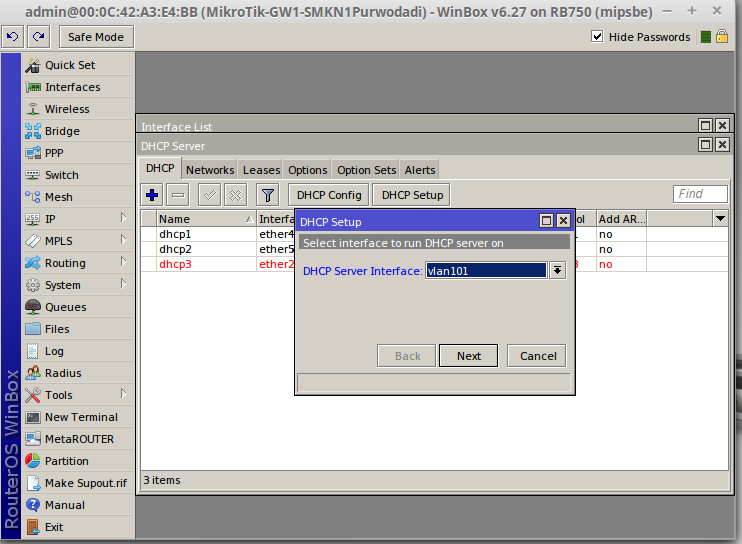Click DHCP Setup toolbar button
This screenshot has width=742, height=544.
click(x=412, y=195)
